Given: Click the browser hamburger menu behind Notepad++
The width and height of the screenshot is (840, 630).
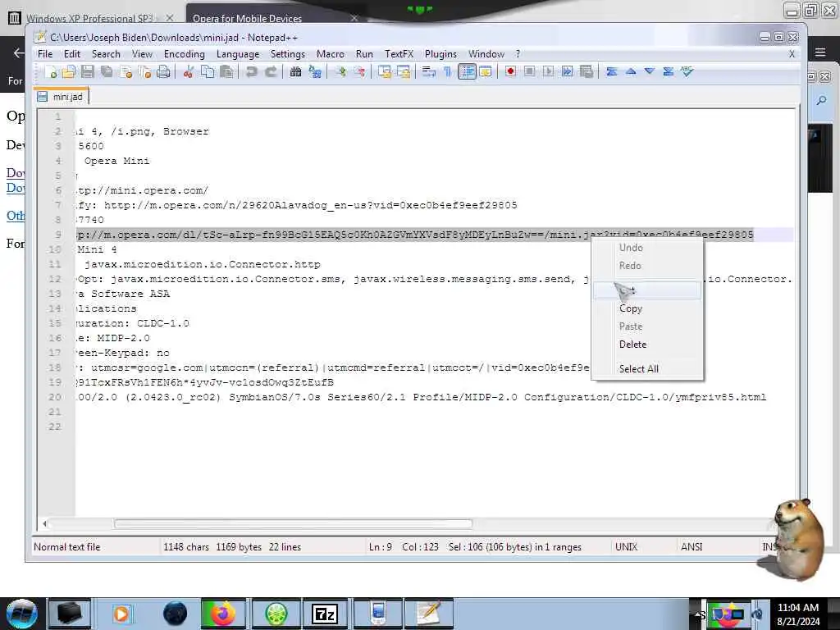Looking at the screenshot, I should click(x=820, y=52).
